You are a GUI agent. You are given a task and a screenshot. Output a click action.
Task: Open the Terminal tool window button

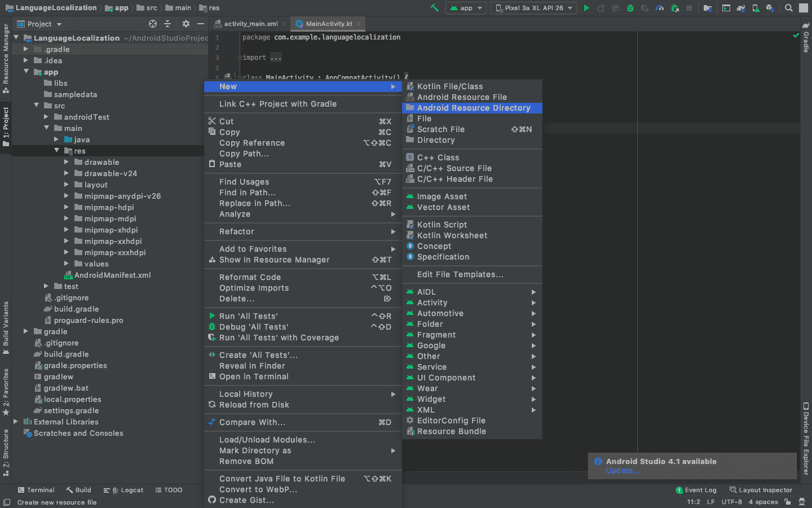(x=36, y=490)
